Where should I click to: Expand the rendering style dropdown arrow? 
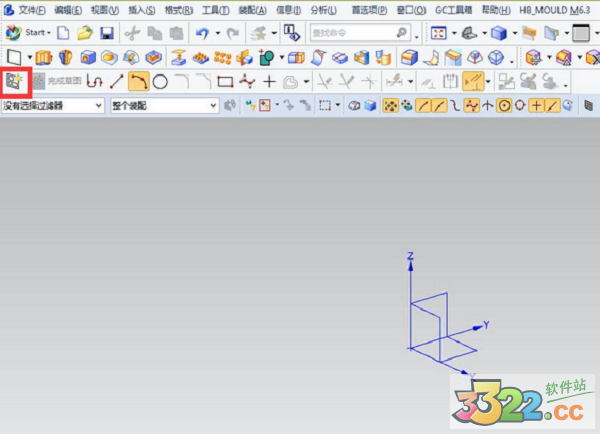(x=515, y=33)
